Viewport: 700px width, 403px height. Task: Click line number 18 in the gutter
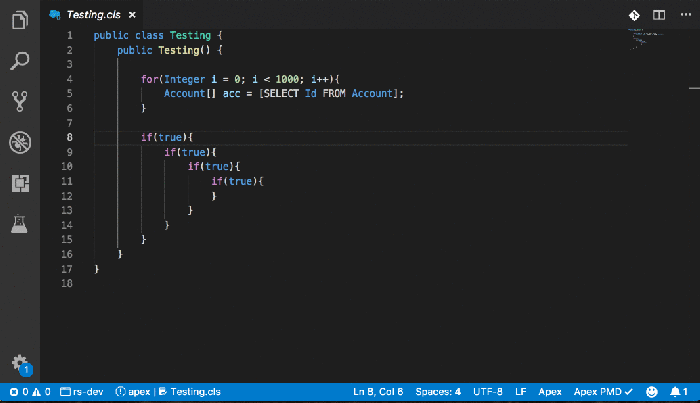[67, 283]
